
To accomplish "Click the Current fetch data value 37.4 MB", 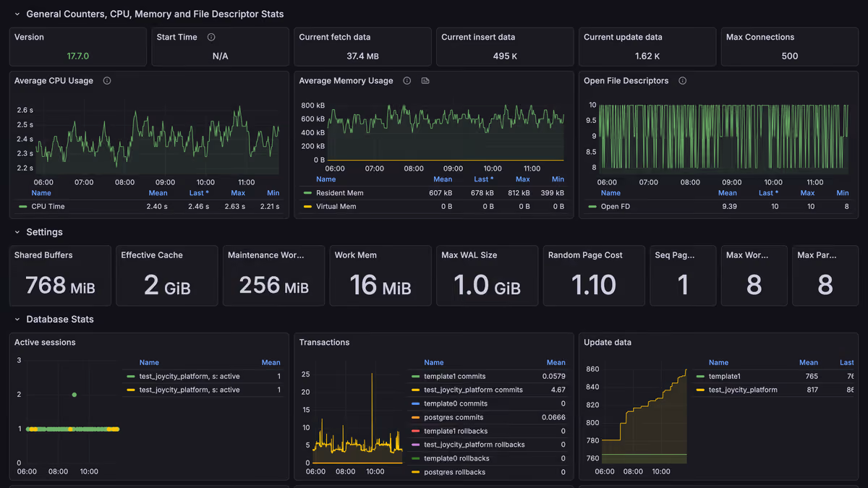I will point(362,56).
